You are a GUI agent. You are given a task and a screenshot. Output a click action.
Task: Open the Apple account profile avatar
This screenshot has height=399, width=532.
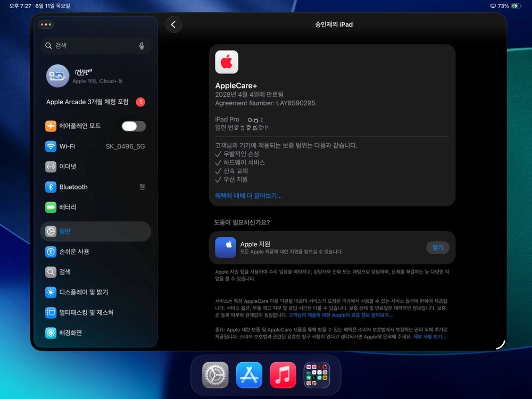coord(57,76)
